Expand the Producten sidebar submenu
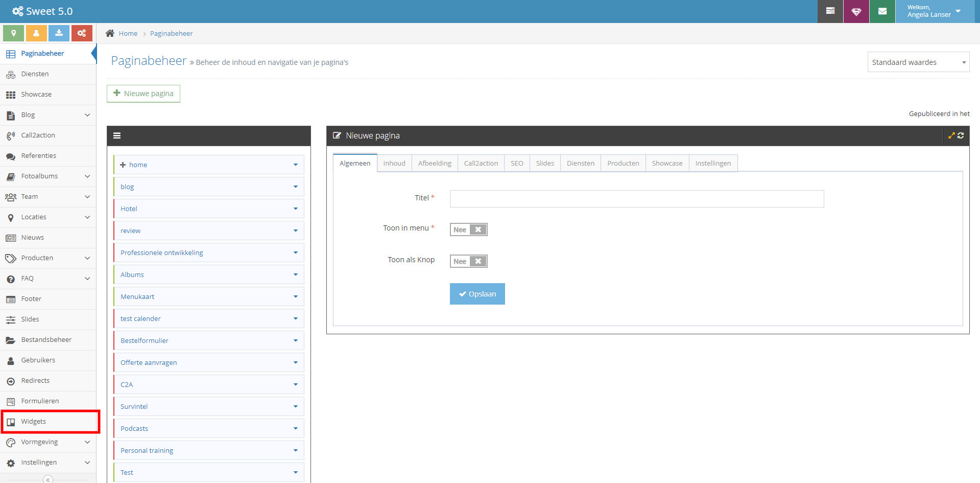980x483 pixels. 87,258
